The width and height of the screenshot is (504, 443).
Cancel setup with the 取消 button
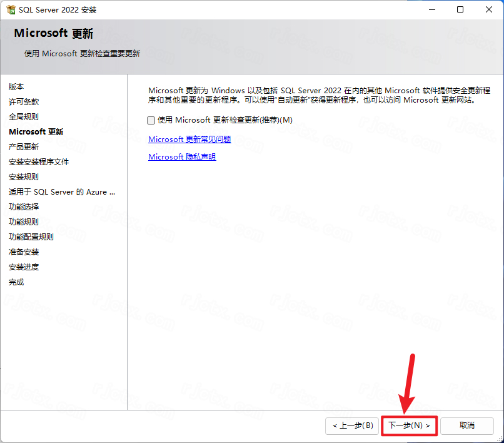pos(467,425)
